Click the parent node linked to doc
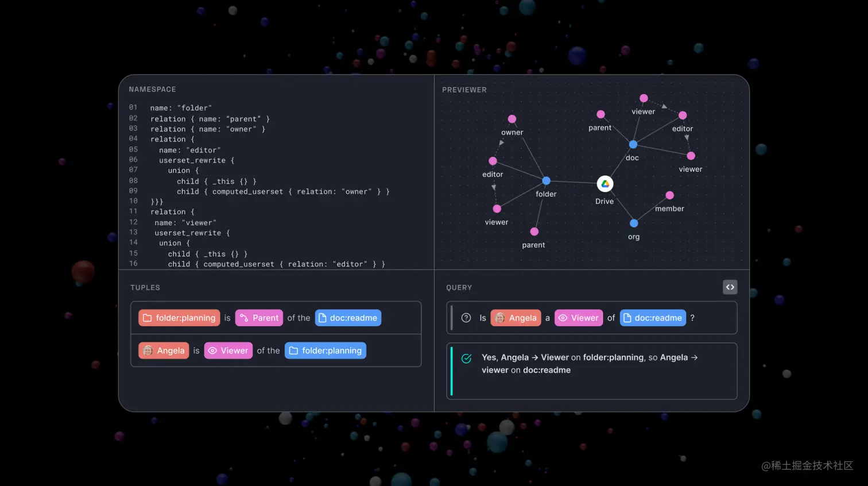Viewport: 868px width, 486px height. pyautogui.click(x=600, y=114)
